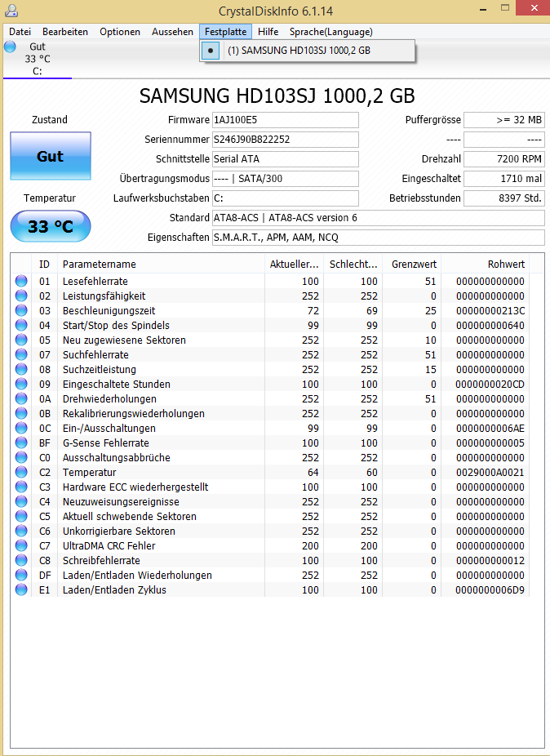Click the Betriebsstunden field 8397 Std.
Image resolution: width=550 pixels, height=756 pixels.
pyautogui.click(x=504, y=198)
